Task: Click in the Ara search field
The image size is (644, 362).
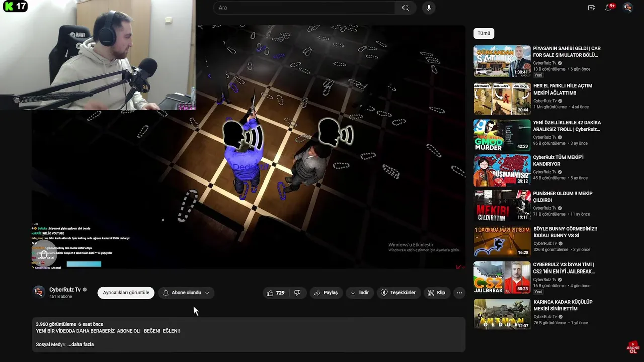Action: pos(304,8)
